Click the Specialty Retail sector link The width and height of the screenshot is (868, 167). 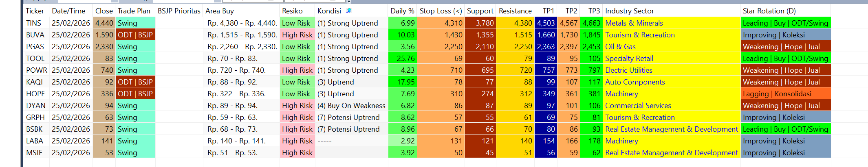pos(629,59)
